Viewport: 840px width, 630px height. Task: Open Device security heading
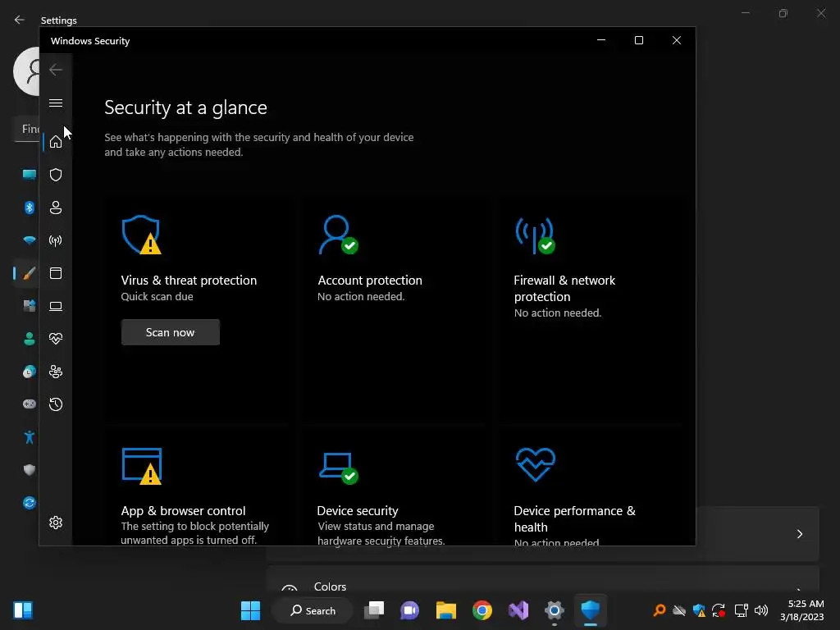(x=358, y=510)
